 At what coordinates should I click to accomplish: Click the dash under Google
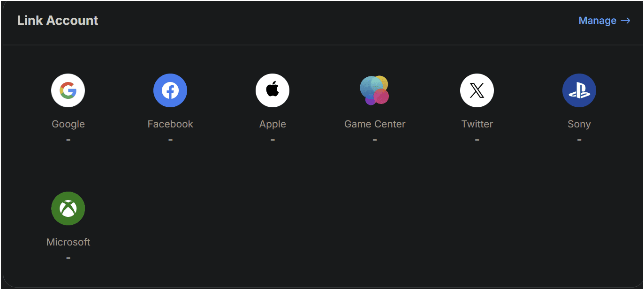click(68, 139)
